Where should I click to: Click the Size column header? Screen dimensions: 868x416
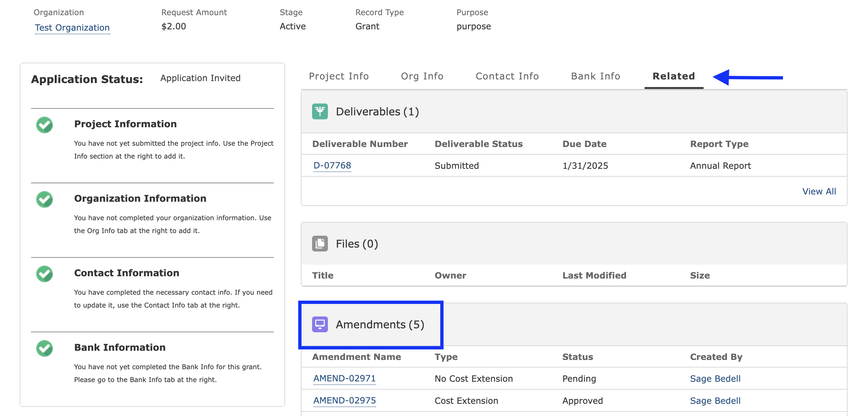(x=700, y=276)
